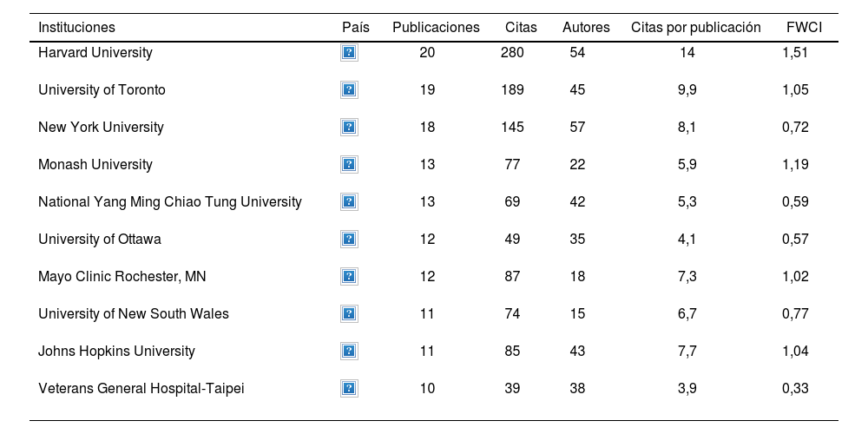The width and height of the screenshot is (868, 434).
Task: Click the Veterans General Hospital-Taipei country icon
Action: pos(349,389)
